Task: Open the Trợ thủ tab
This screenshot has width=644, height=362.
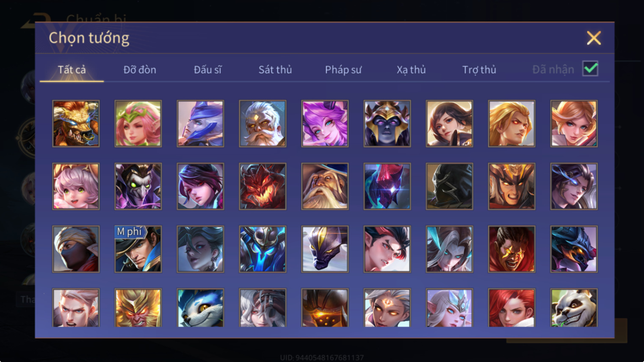Action: pos(479,69)
